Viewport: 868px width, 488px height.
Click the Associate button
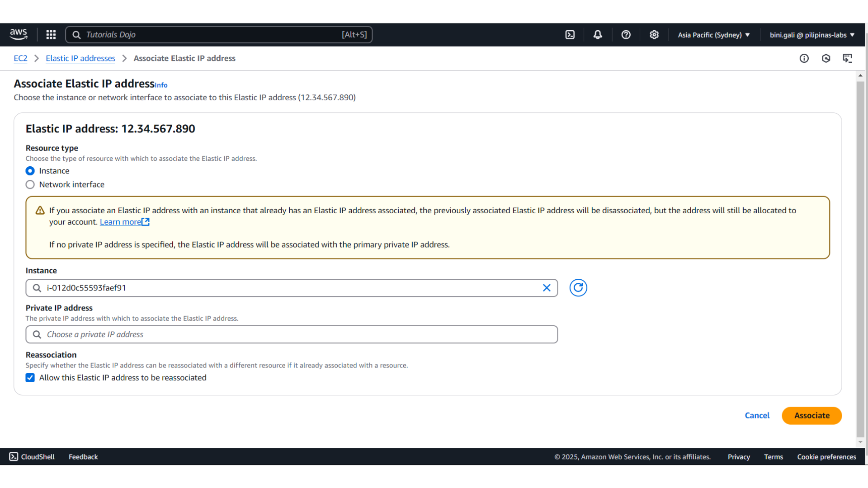click(x=811, y=415)
